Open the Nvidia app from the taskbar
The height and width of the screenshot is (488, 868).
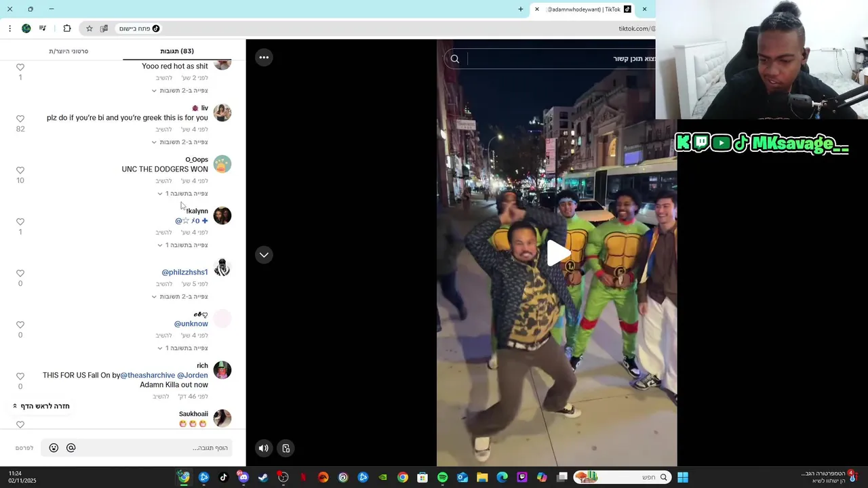tap(382, 478)
